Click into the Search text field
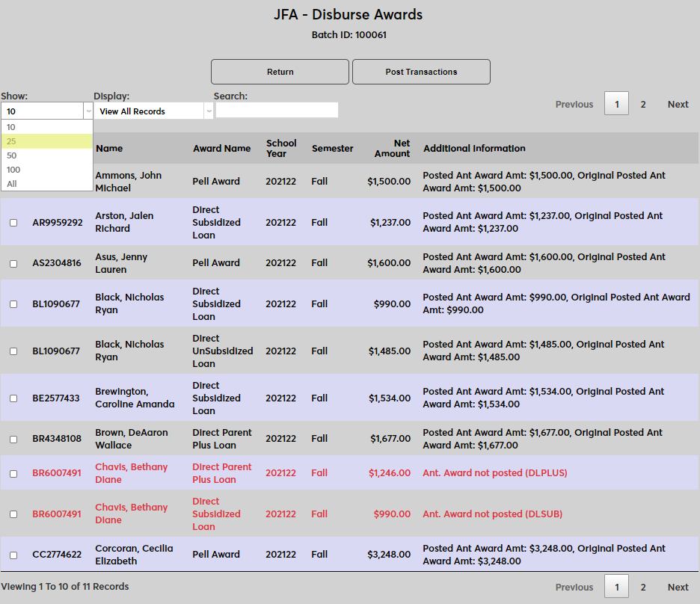The image size is (700, 604). point(277,111)
